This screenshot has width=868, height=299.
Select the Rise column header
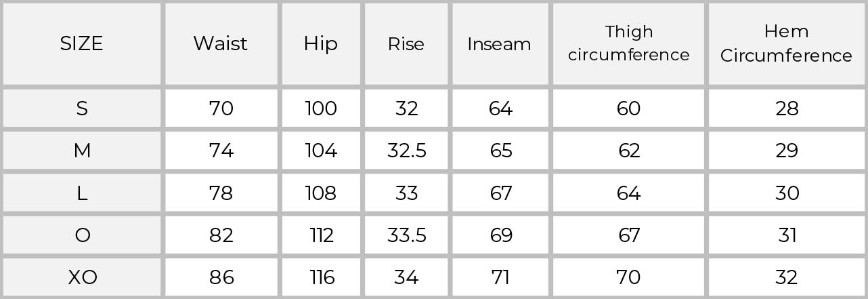click(406, 44)
